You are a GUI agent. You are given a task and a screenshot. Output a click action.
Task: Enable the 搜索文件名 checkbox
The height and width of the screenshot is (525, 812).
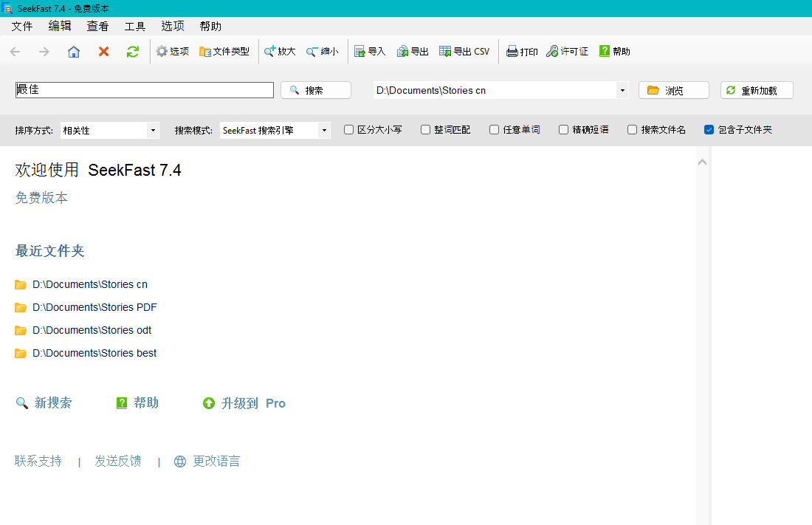633,129
